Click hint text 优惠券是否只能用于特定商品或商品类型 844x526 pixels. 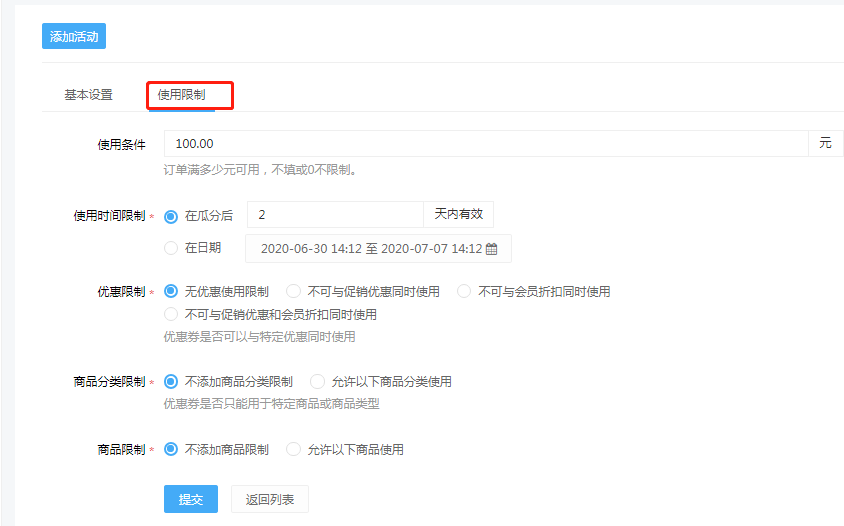[272, 404]
